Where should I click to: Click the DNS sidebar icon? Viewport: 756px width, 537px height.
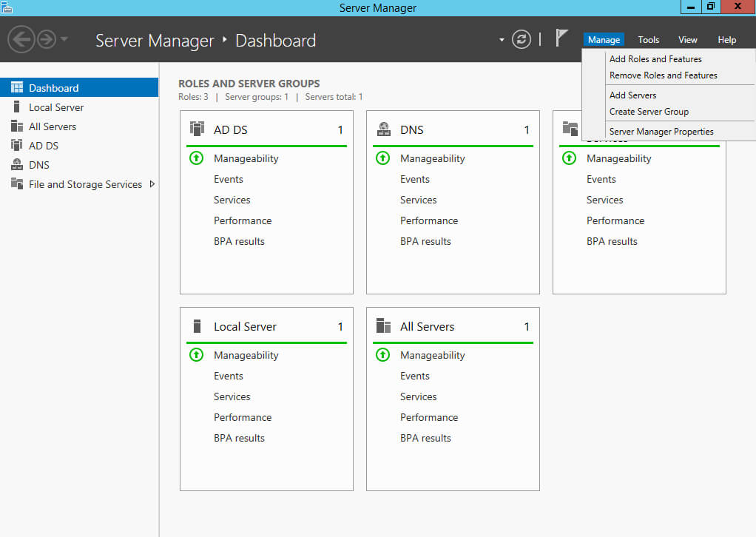click(17, 164)
